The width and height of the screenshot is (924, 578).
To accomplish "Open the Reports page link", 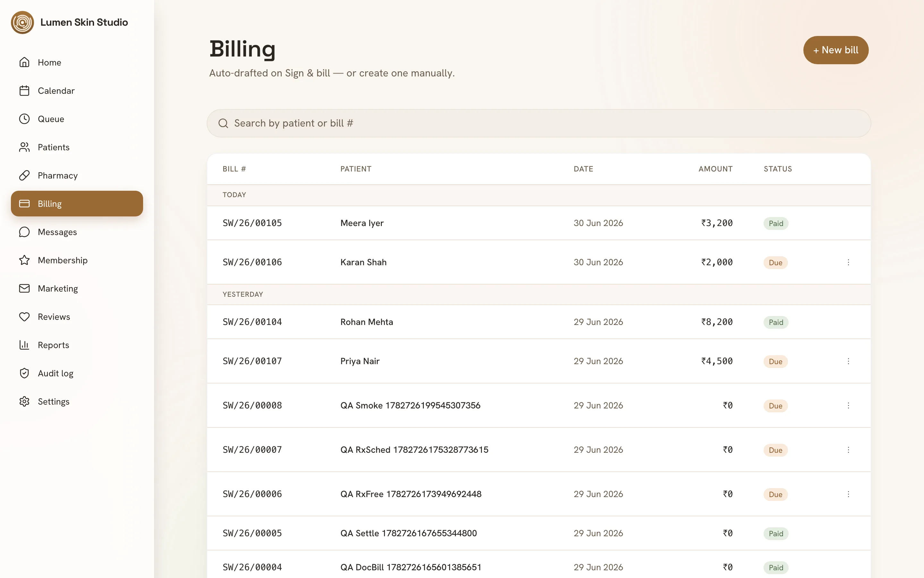I will pyautogui.click(x=77, y=345).
